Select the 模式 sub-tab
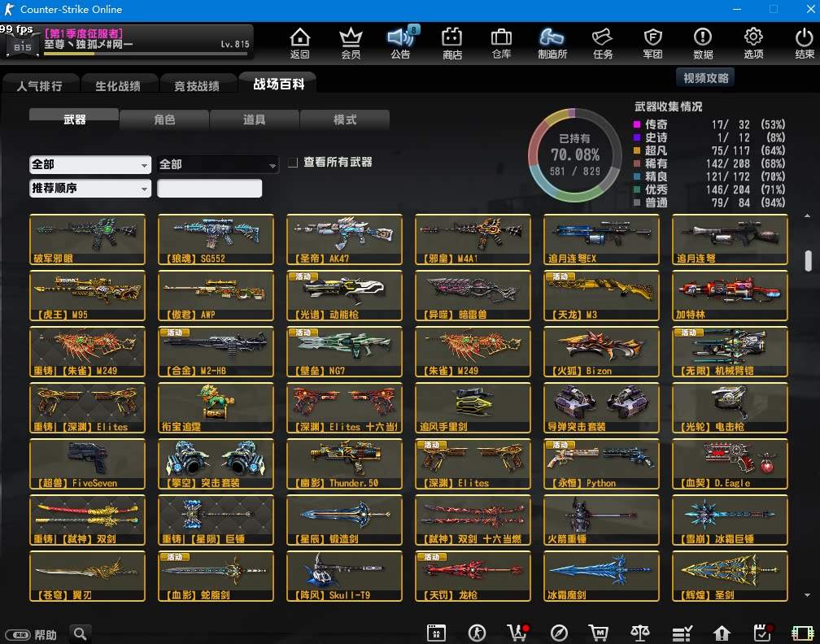 point(345,120)
